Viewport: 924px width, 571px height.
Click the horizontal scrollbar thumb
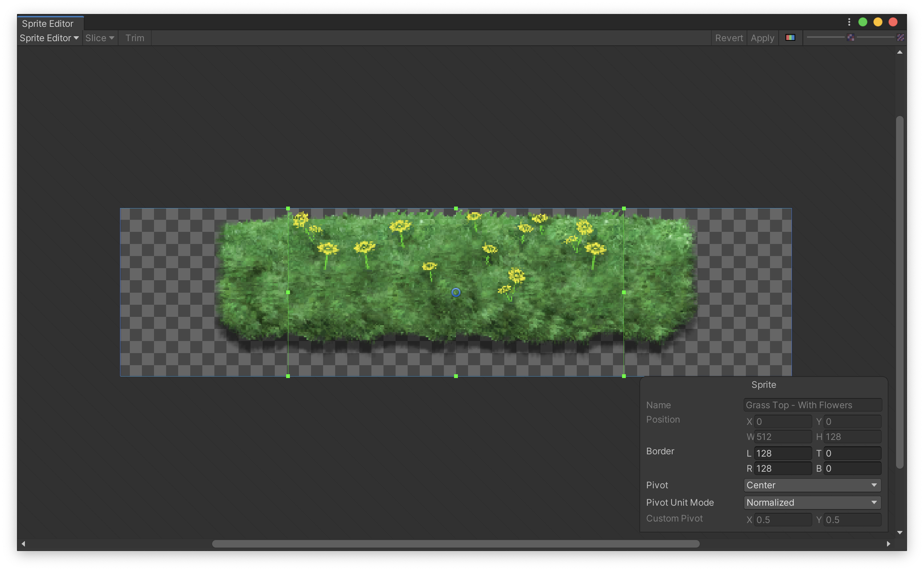[x=456, y=544]
